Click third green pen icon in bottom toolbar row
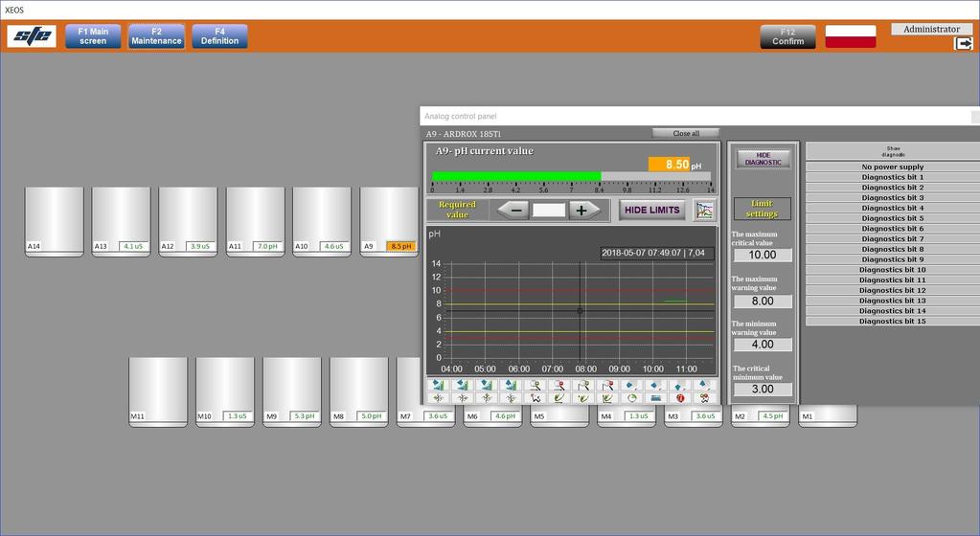The width and height of the screenshot is (980, 536). tap(607, 398)
